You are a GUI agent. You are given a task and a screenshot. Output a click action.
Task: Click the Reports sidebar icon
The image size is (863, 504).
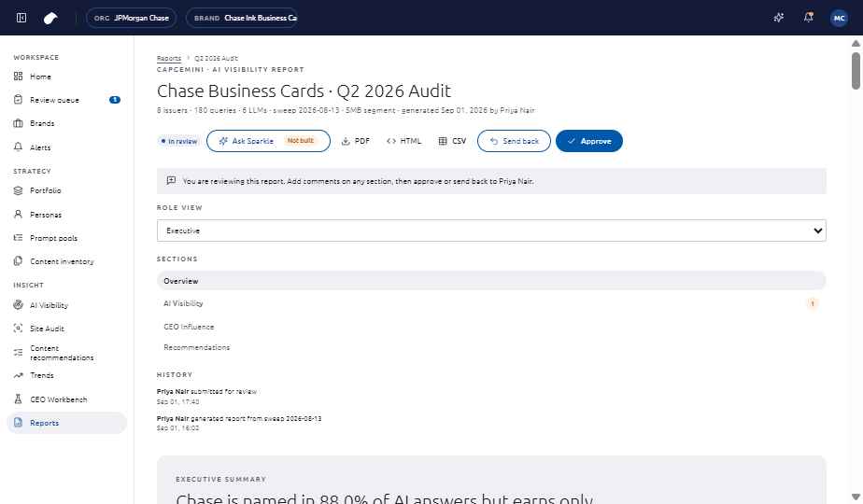(18, 423)
